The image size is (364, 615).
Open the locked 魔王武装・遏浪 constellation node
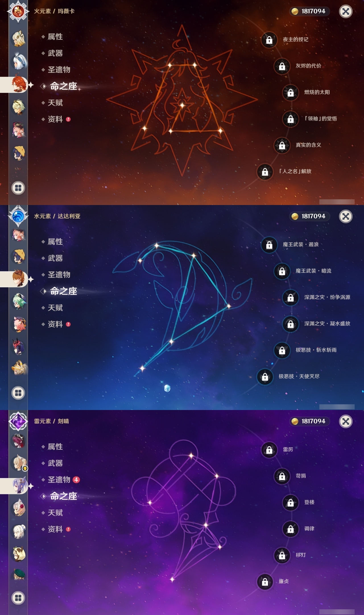[269, 245]
